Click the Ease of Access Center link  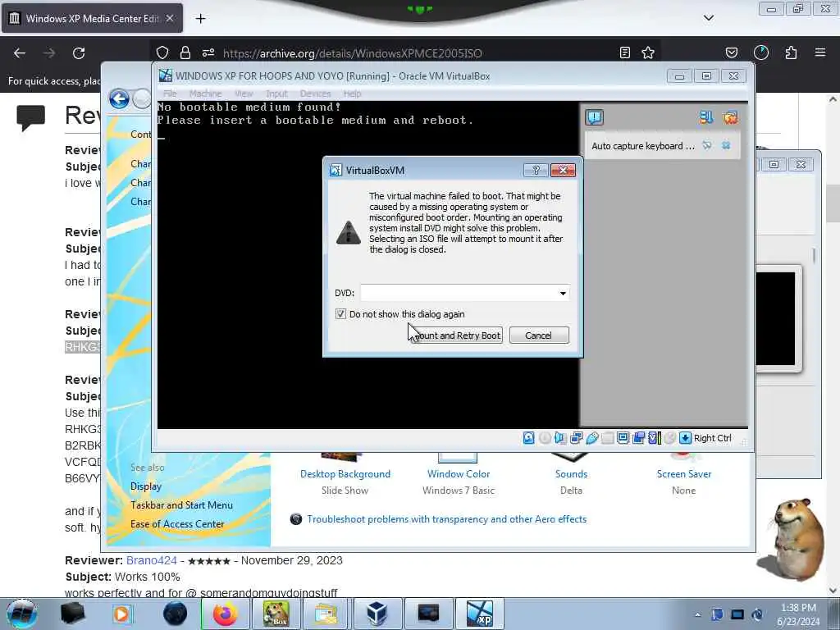click(177, 524)
